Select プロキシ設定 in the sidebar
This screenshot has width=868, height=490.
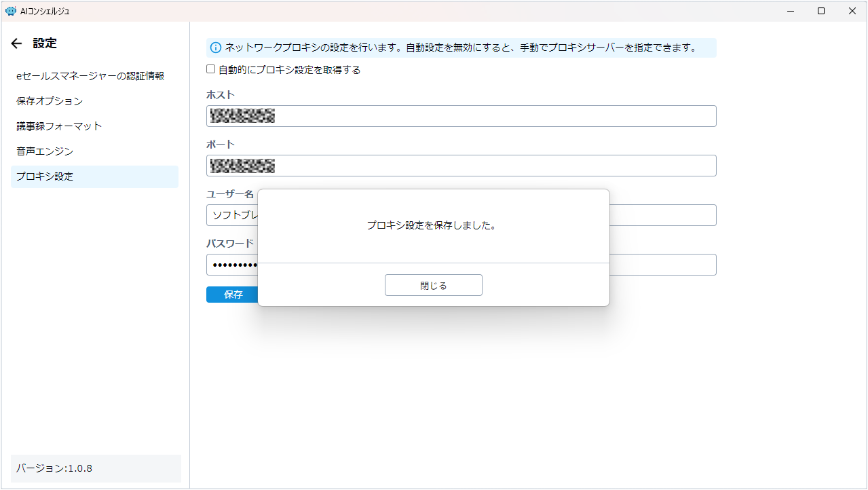(x=45, y=176)
